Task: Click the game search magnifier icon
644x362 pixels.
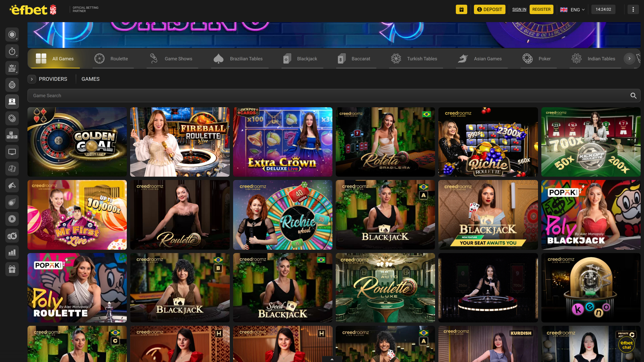Action: coord(633,96)
